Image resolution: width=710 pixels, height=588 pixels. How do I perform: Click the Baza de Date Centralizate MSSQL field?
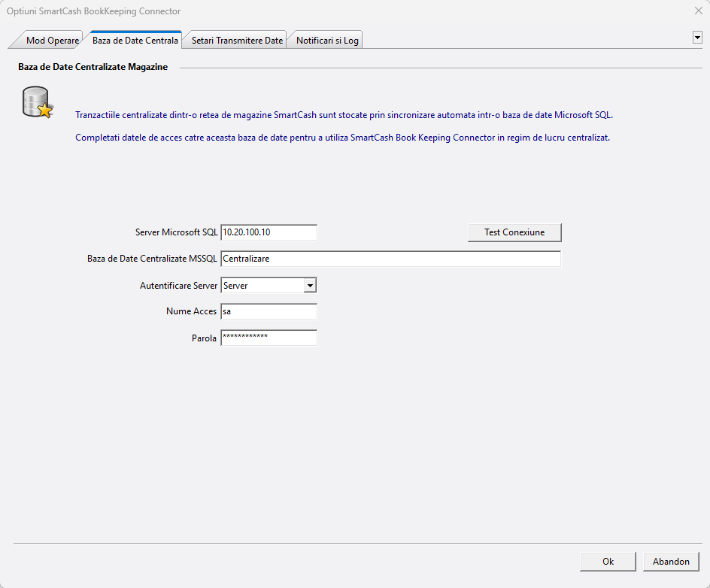pyautogui.click(x=391, y=259)
